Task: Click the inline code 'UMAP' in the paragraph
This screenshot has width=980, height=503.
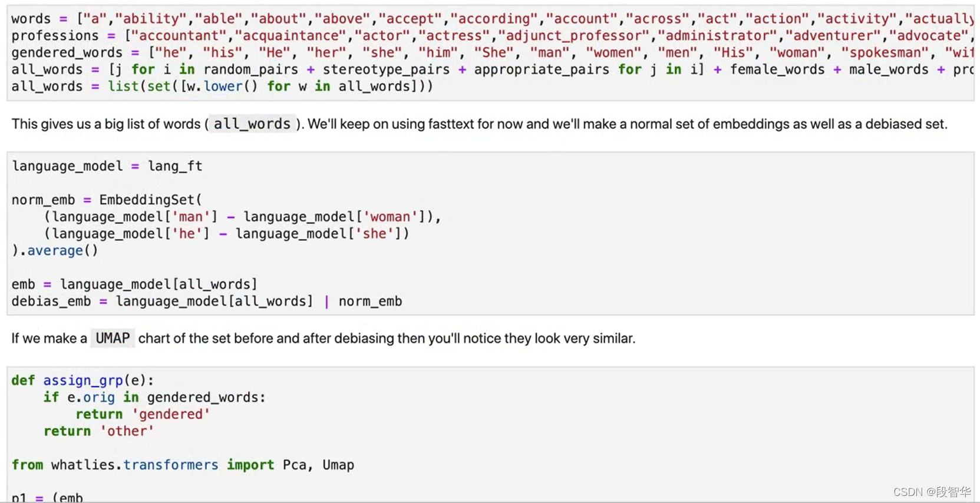Action: point(113,338)
